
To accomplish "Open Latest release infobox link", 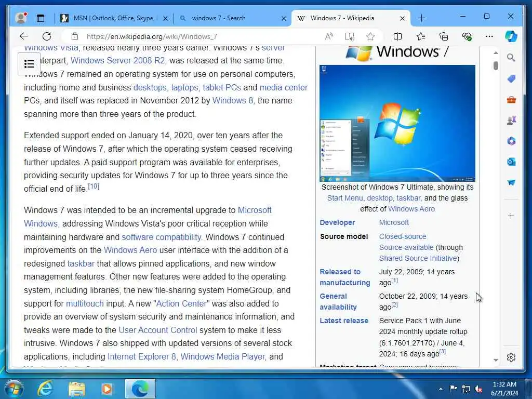I will [x=344, y=321].
